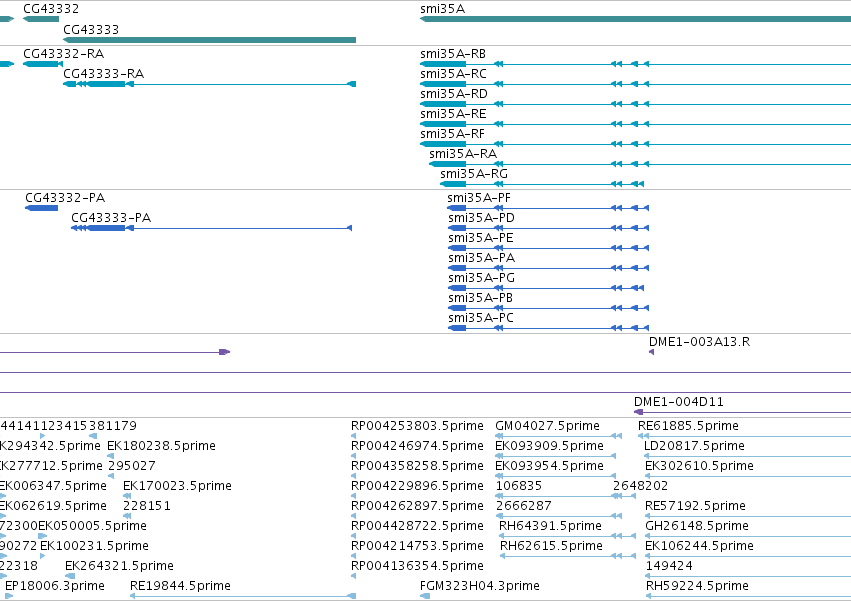Select EST RP004246974.5prime

417,446
